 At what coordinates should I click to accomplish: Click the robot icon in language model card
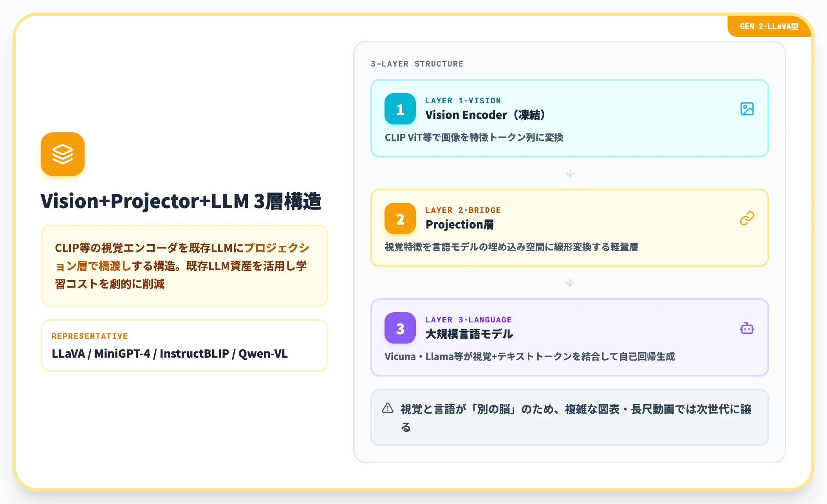point(747,328)
